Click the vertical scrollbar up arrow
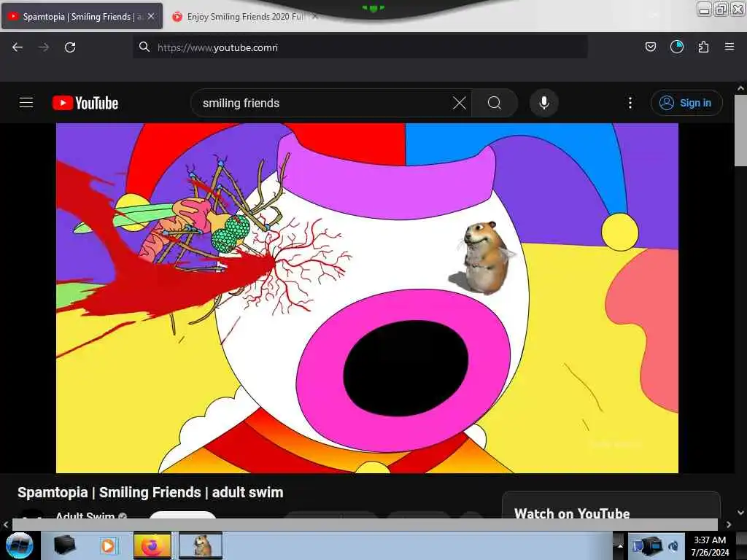The width and height of the screenshot is (747, 560). pyautogui.click(x=740, y=88)
